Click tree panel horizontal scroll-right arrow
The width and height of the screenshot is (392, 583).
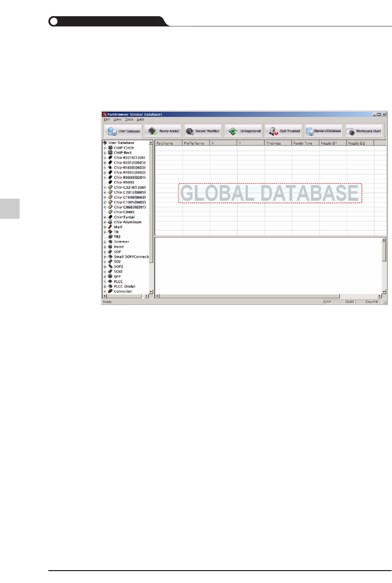coord(146,296)
